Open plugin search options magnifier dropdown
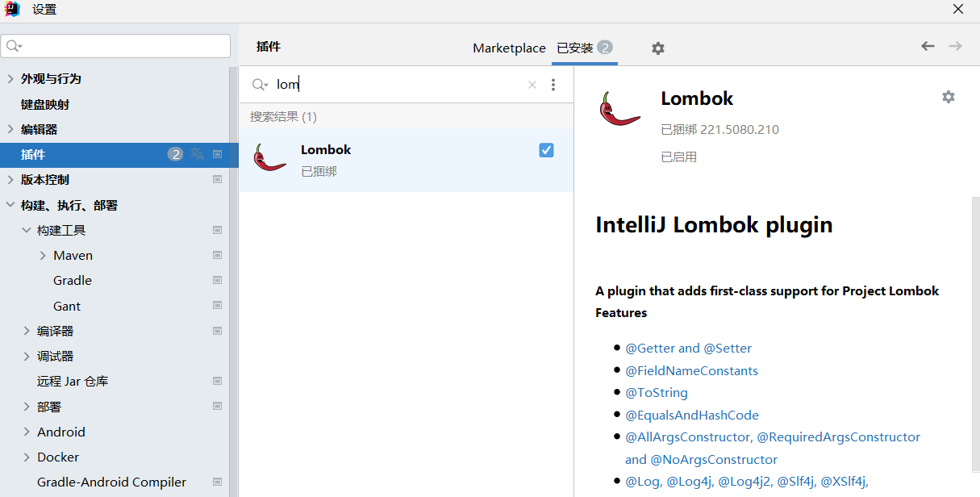Image resolution: width=980 pixels, height=497 pixels. [x=260, y=85]
